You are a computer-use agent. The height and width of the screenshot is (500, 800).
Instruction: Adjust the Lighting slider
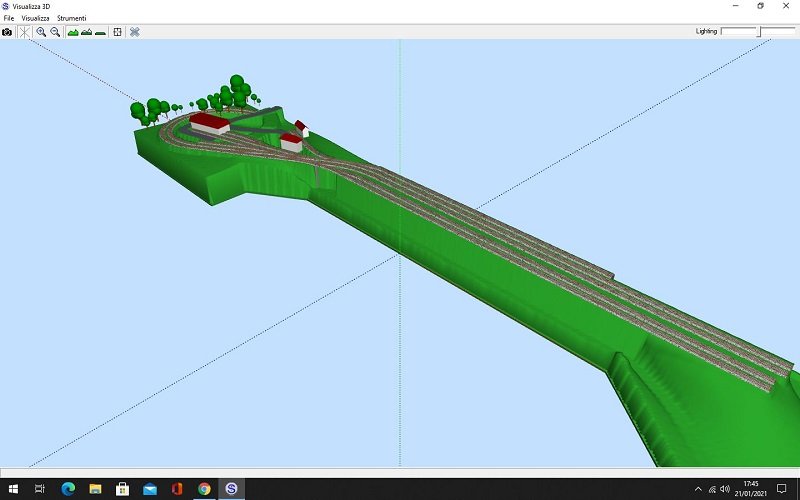coord(759,32)
